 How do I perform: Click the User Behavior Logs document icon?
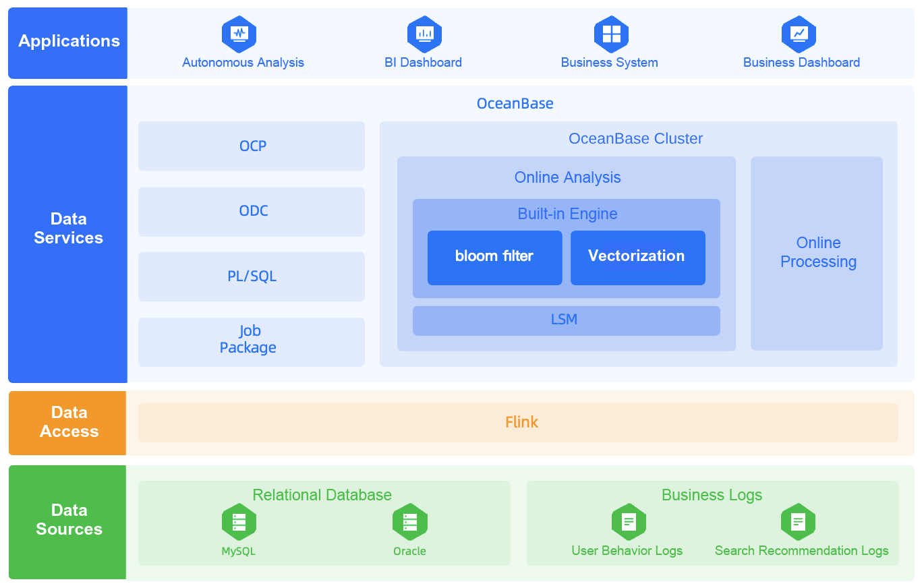(x=629, y=522)
